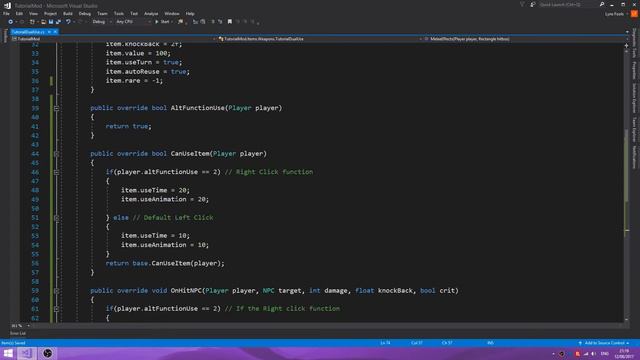Click the New Project toolbar icon
This screenshot has height=360, width=640.
(32, 22)
